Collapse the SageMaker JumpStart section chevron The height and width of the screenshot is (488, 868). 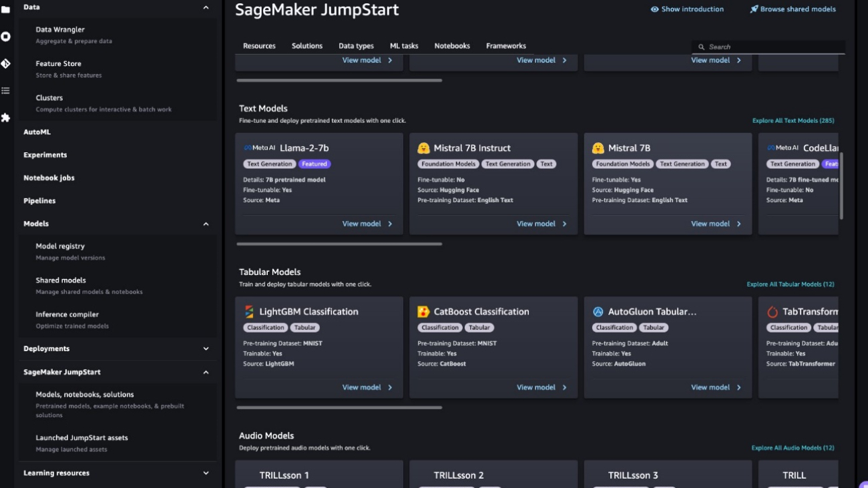[x=206, y=373]
